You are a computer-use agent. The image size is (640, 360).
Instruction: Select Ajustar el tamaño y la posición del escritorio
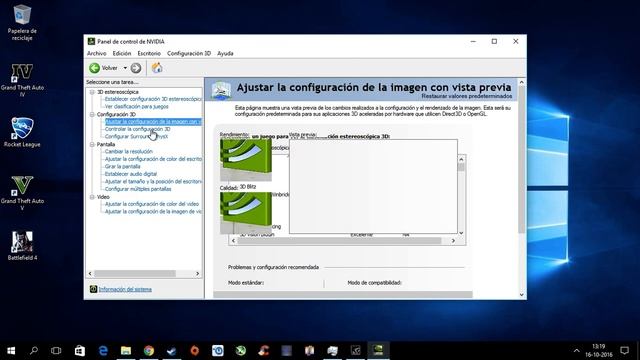(x=153, y=182)
